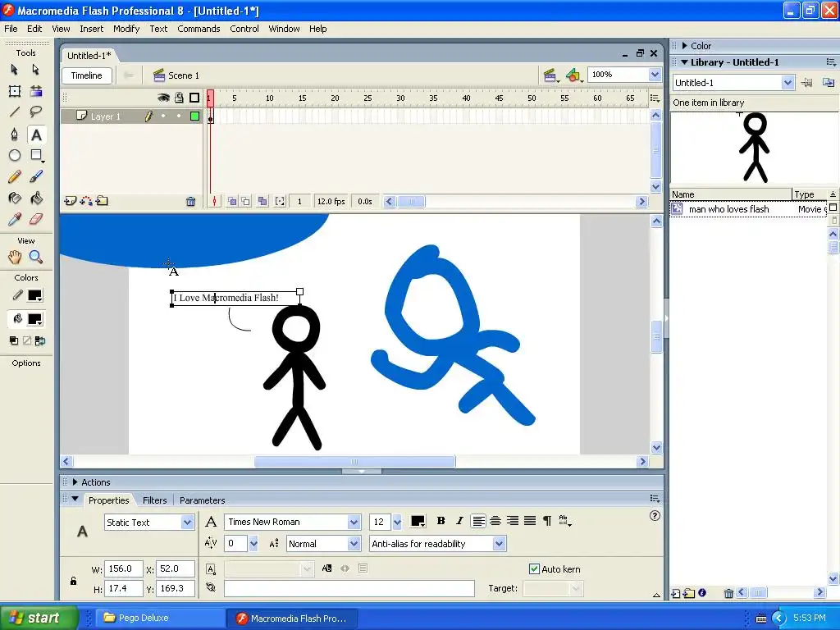Click the Untitled-1* document tab
Viewport: 840px width, 630px height.
89,56
